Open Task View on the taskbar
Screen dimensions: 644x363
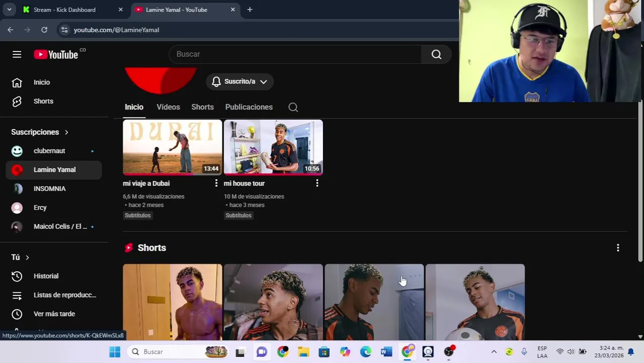[240, 352]
